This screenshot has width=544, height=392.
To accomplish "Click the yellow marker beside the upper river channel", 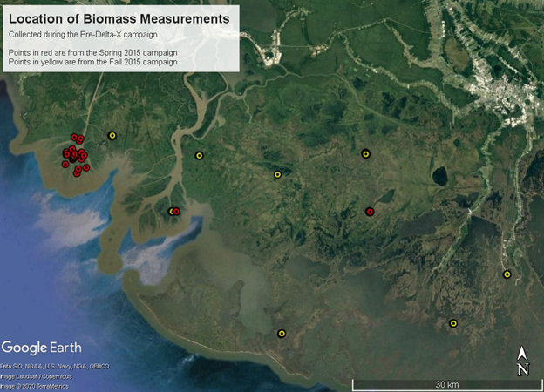I will point(199,156).
